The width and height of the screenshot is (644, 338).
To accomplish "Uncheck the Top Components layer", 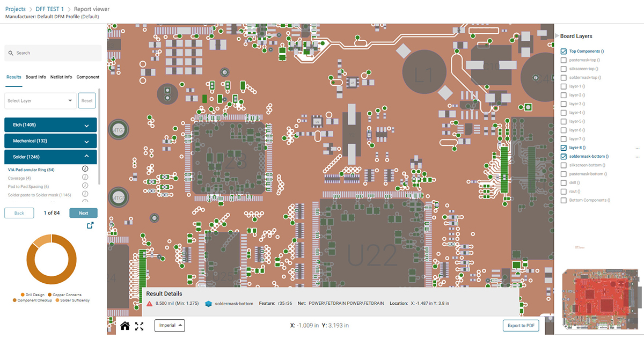I will tap(563, 51).
